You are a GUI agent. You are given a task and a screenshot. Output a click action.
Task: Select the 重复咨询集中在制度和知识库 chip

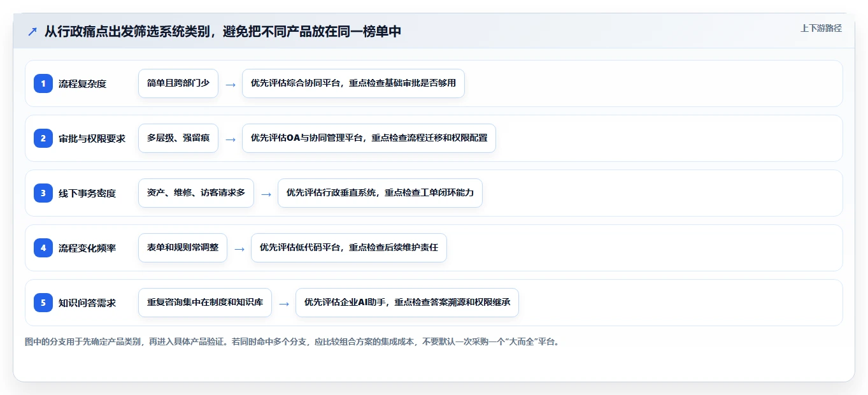point(205,303)
